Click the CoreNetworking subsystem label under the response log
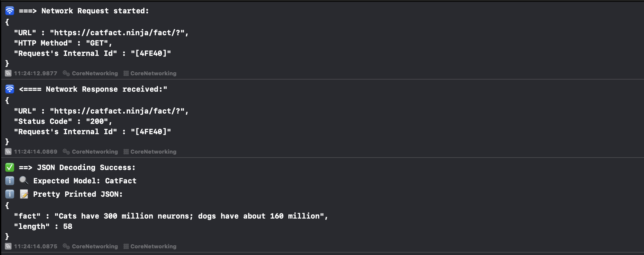 click(x=95, y=151)
